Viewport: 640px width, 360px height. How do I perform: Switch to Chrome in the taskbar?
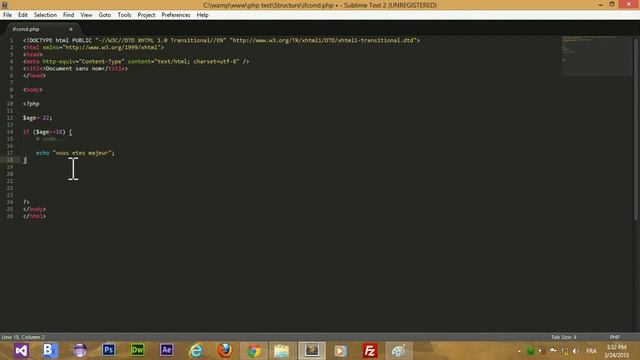pos(253,351)
